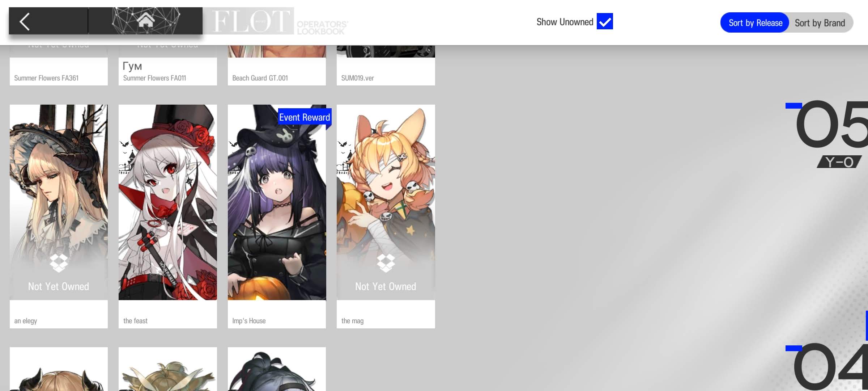Open bottom-row dark-haired character card
Screen dimensions: 868x391
(x=277, y=369)
